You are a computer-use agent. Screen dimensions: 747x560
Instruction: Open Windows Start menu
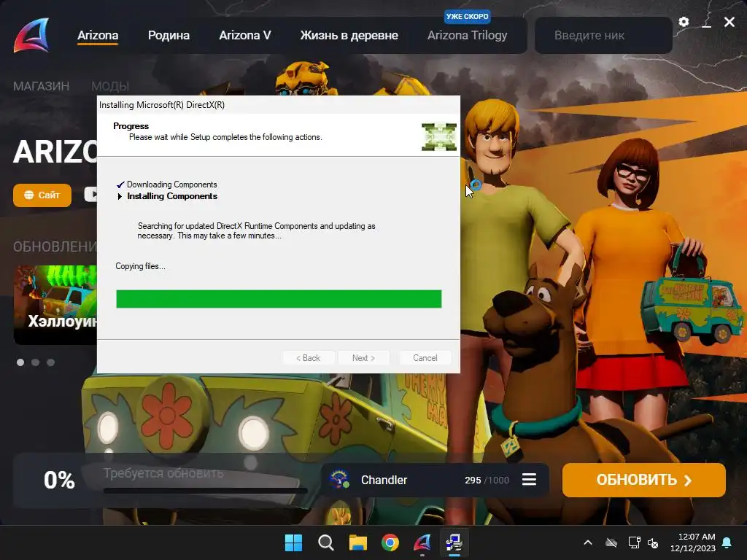293,542
